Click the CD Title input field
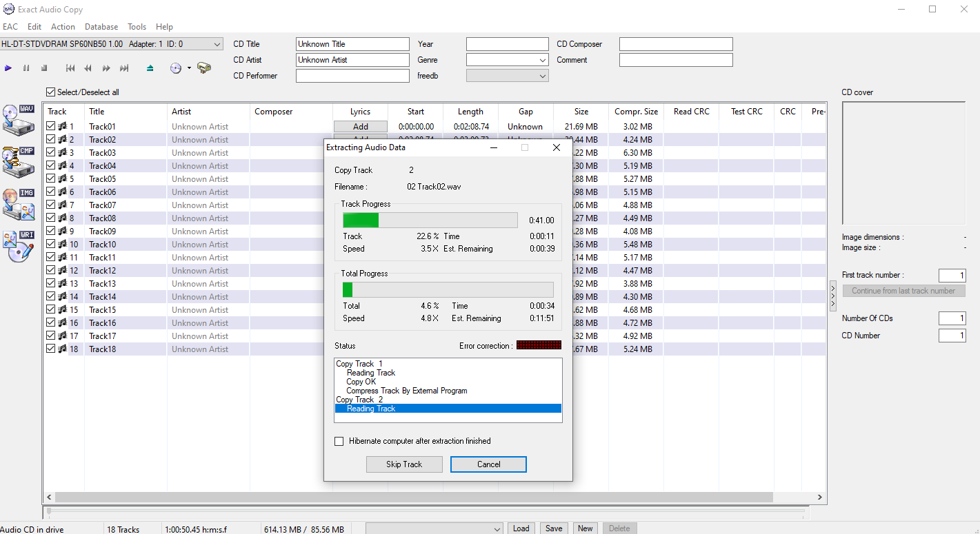Screen dimensions: 980x534 (352, 44)
